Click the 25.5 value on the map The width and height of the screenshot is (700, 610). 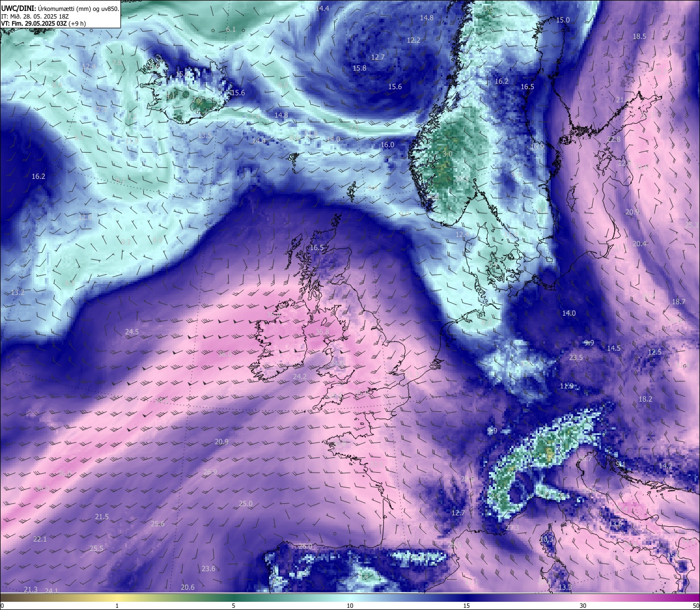coord(96,548)
